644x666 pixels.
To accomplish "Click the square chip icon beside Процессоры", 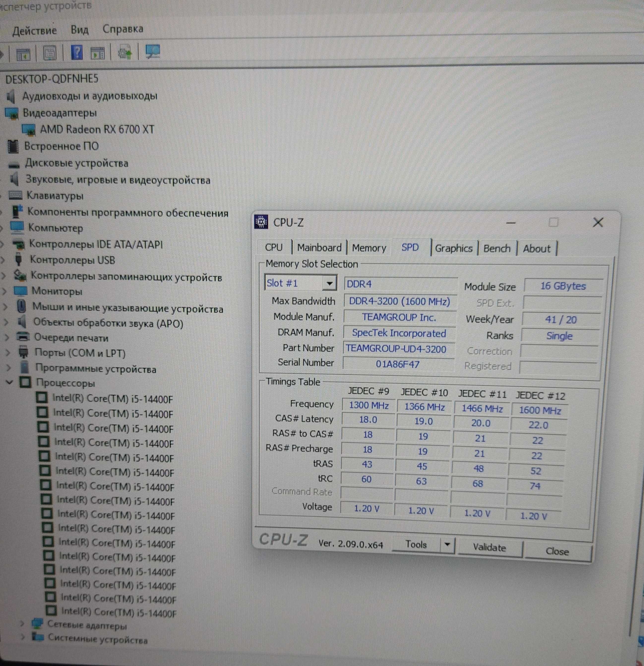I will (x=25, y=382).
